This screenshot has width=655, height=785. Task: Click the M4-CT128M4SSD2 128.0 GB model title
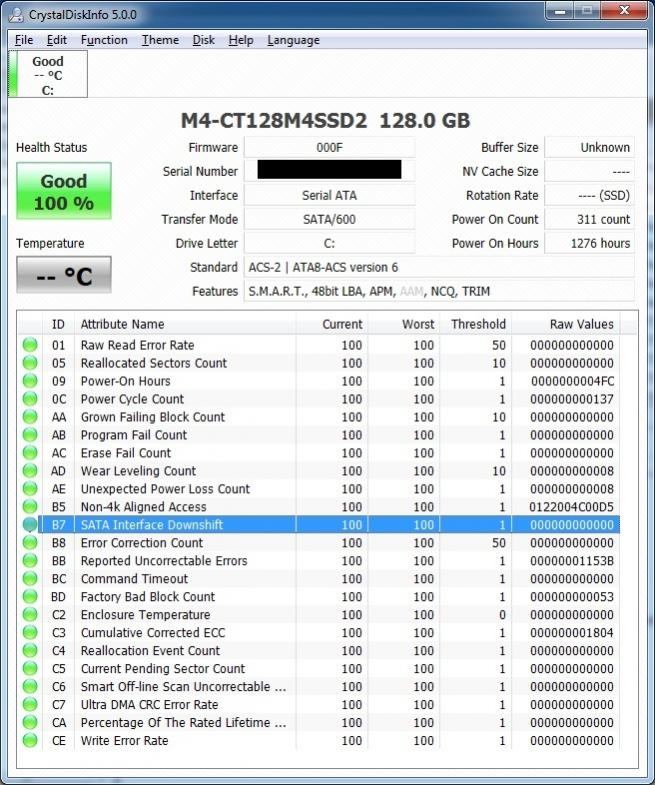tap(325, 121)
